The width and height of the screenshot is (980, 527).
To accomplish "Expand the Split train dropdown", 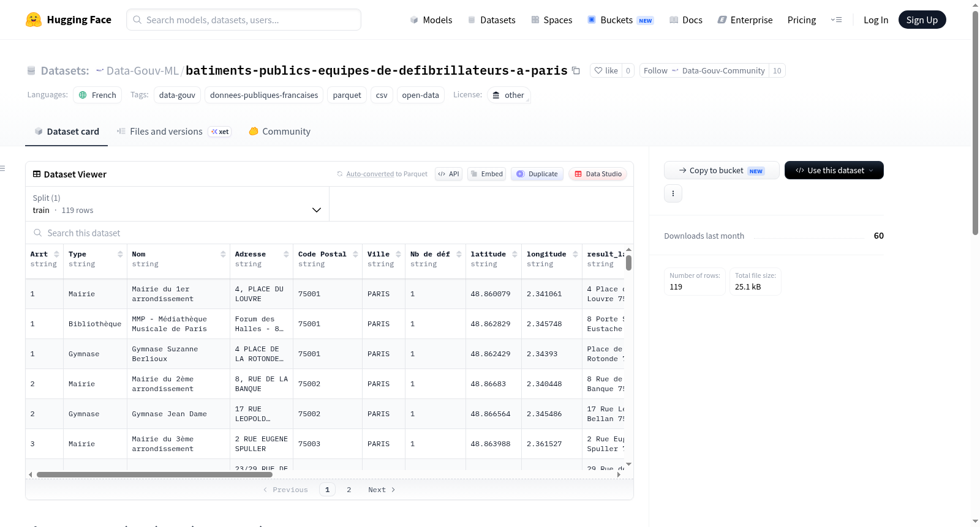I will [x=178, y=204].
